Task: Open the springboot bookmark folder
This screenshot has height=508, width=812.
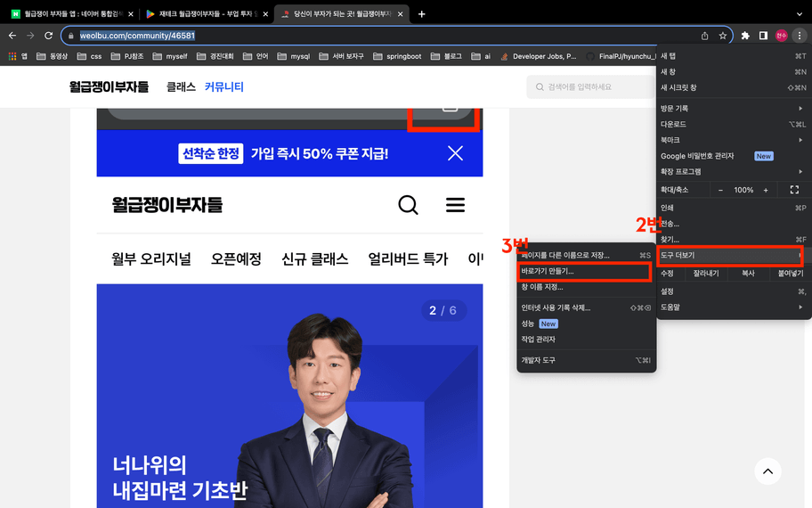Action: tap(397, 56)
